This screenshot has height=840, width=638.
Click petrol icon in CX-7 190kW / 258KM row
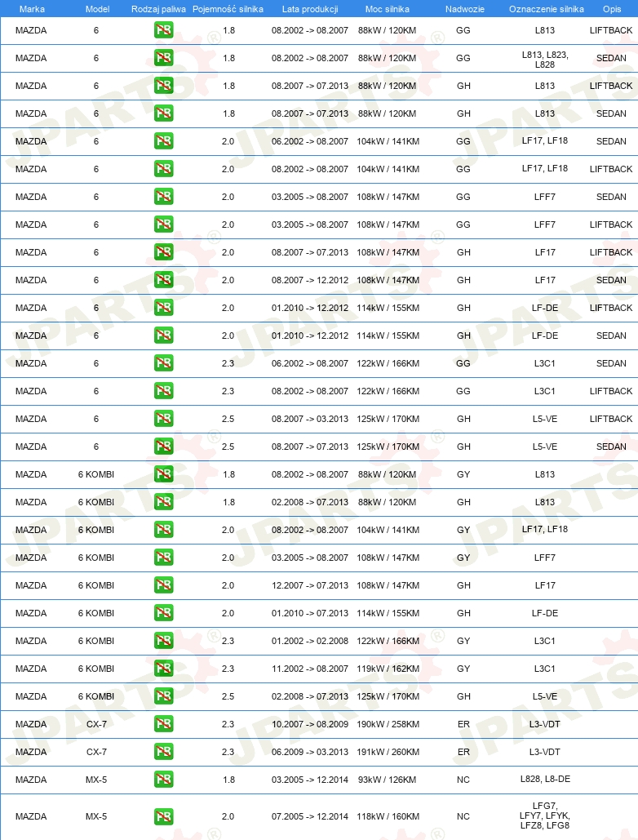(x=163, y=724)
